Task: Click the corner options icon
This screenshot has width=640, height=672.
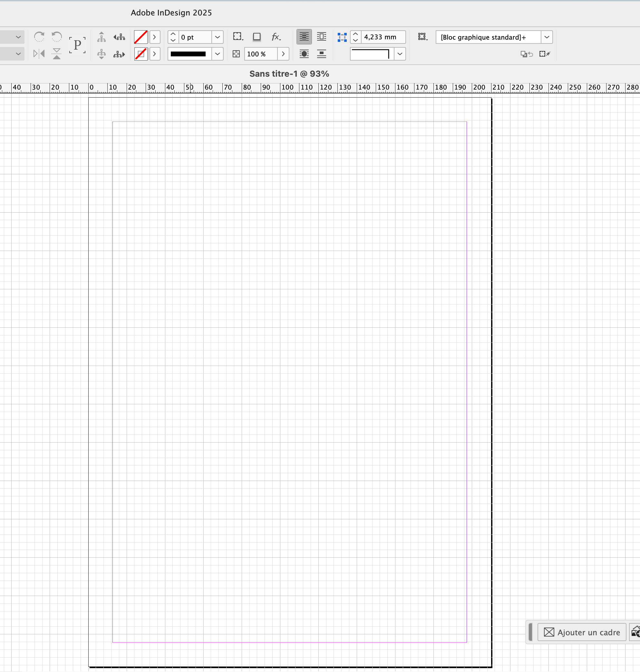Action: click(238, 36)
